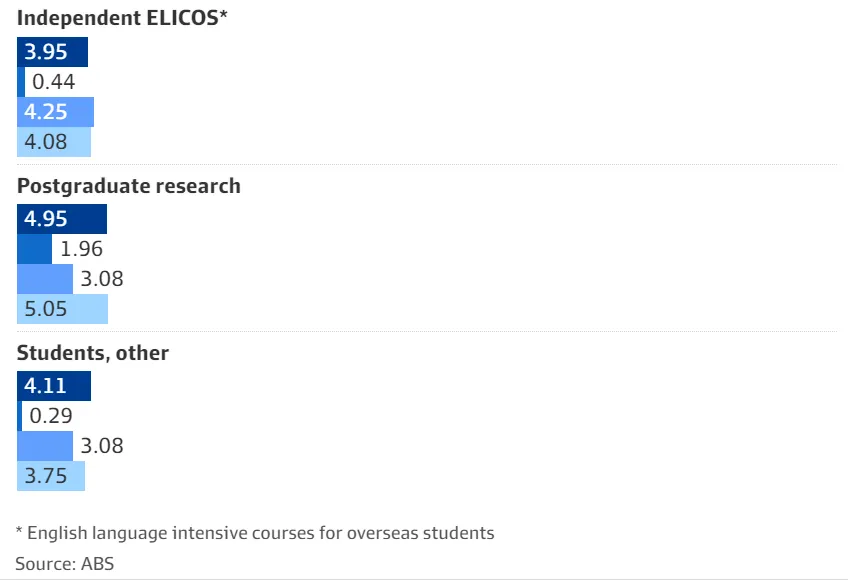Click the Students, other heading

pyautogui.click(x=93, y=353)
